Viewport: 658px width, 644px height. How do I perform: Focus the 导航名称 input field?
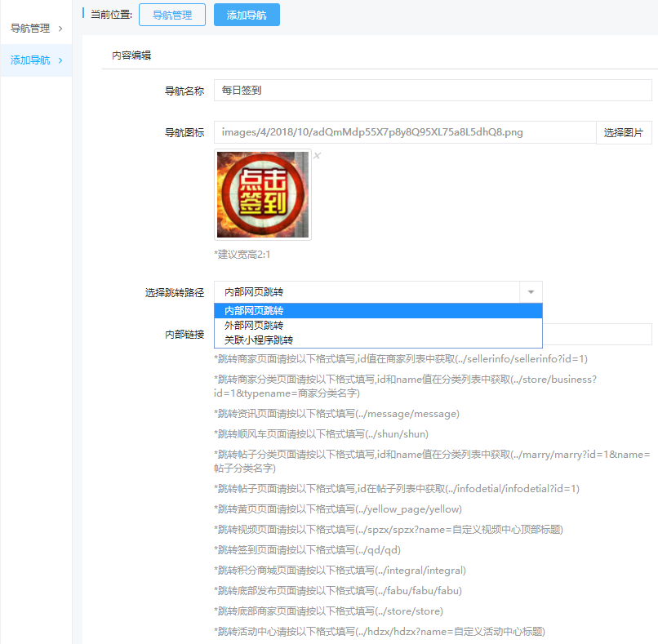click(433, 91)
